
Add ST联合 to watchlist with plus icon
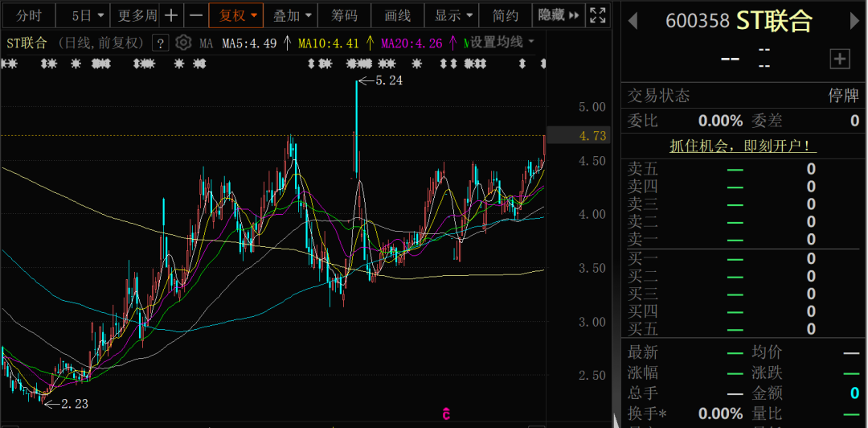tap(840, 58)
